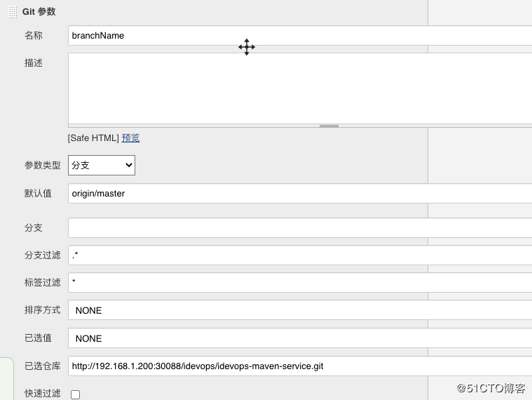
Task: Open the 排序方式 dropdown set to NONE
Action: [x=300, y=310]
